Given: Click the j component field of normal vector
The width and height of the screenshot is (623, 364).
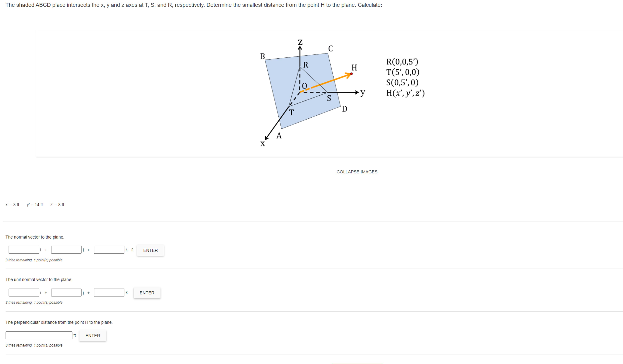Looking at the screenshot, I should (x=66, y=250).
